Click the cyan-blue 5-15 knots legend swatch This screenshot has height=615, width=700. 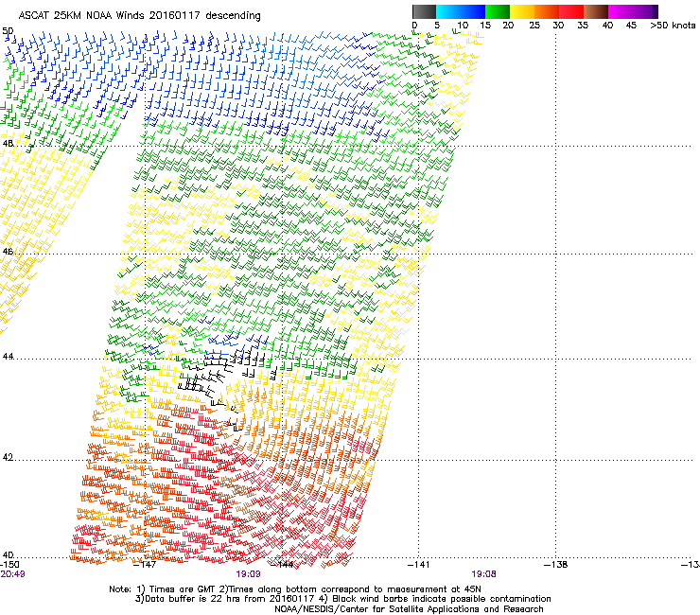click(x=461, y=11)
